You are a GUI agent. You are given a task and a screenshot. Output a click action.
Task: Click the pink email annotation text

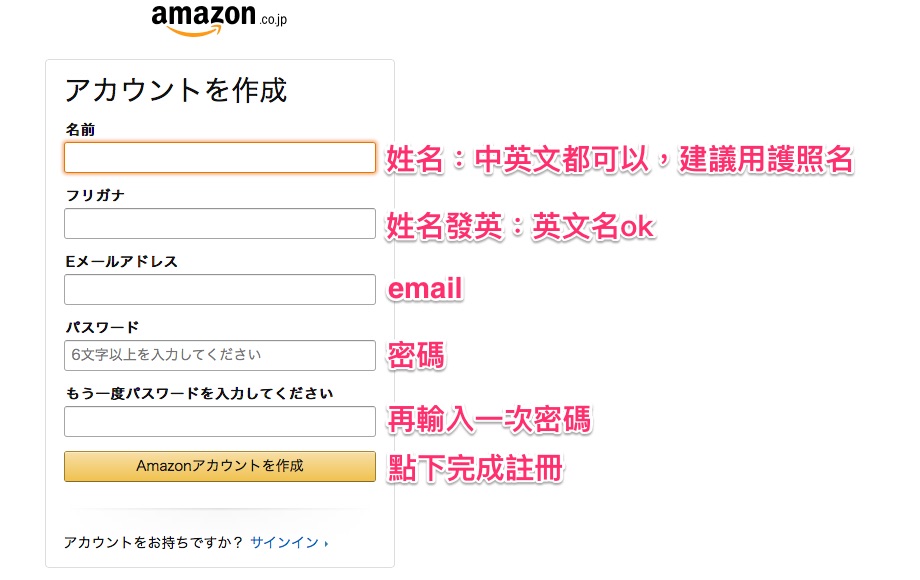[425, 289]
